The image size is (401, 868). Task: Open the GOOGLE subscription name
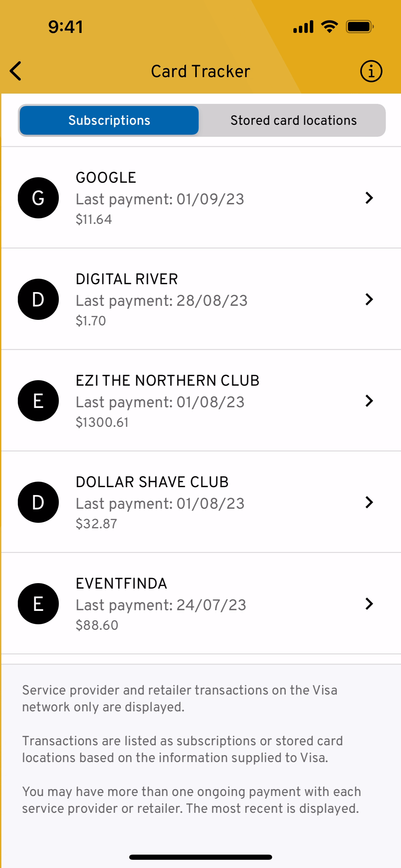point(106,178)
